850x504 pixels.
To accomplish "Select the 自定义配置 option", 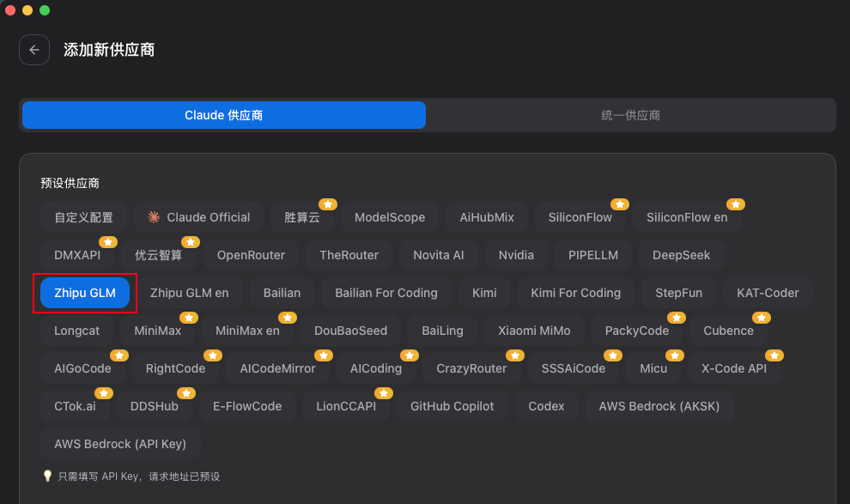I will click(82, 216).
